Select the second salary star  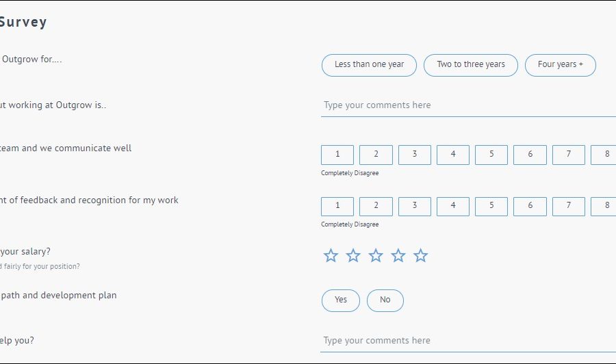tap(353, 256)
